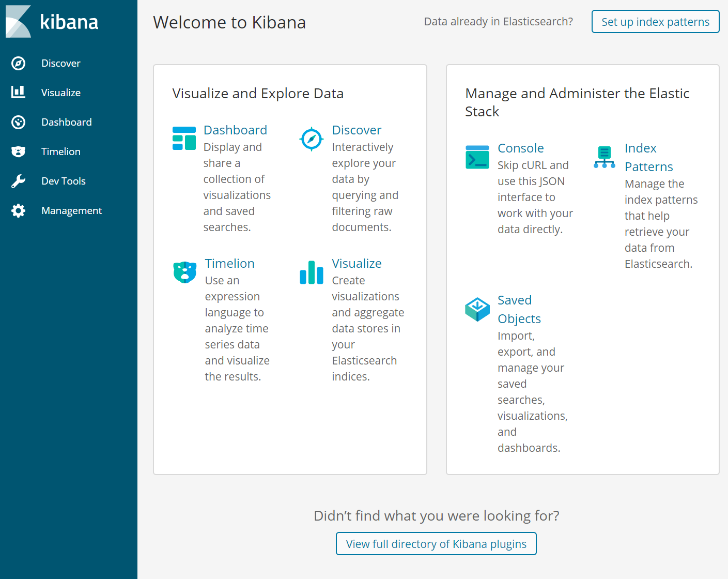The width and height of the screenshot is (728, 579).
Task: Click 'Use an expression language' description
Action: (x=237, y=329)
